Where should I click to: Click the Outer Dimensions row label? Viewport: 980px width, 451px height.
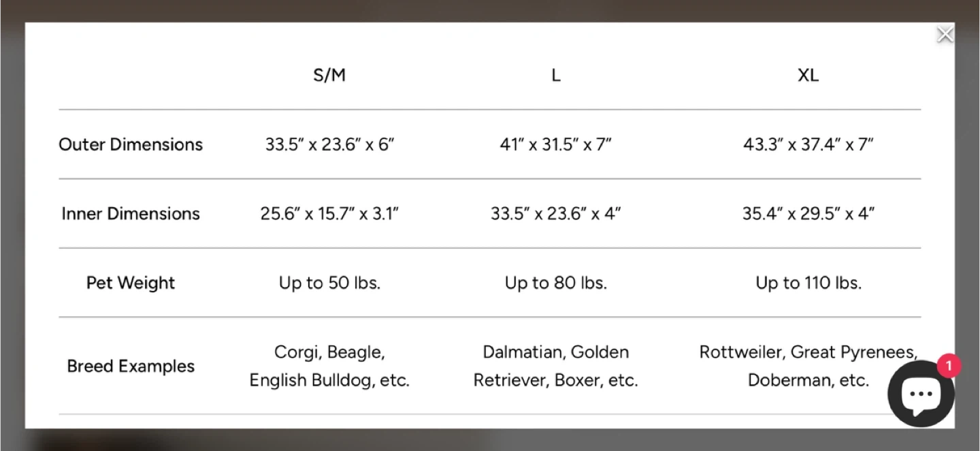click(131, 144)
